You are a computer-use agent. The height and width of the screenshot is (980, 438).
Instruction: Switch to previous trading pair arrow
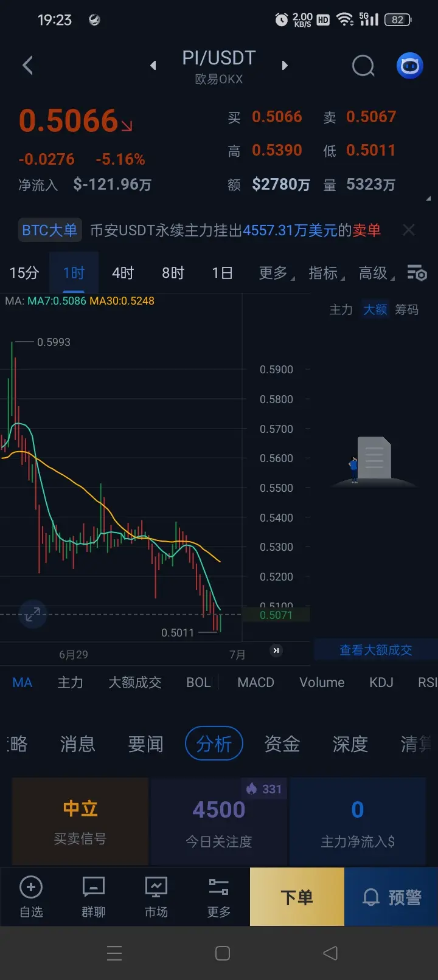pos(153,66)
